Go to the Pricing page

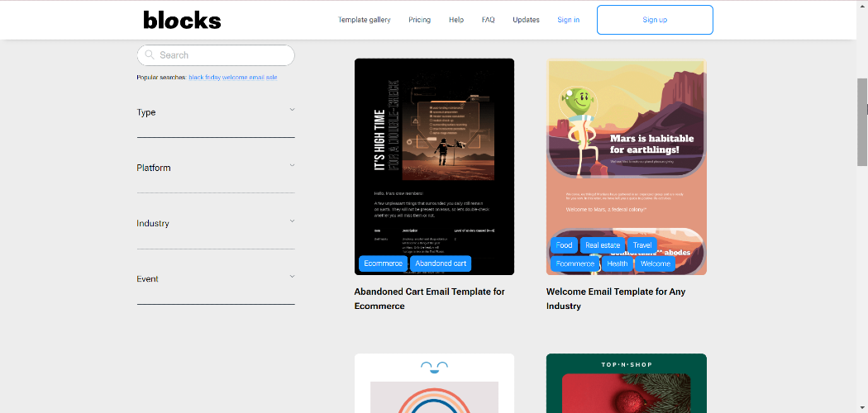pyautogui.click(x=420, y=20)
